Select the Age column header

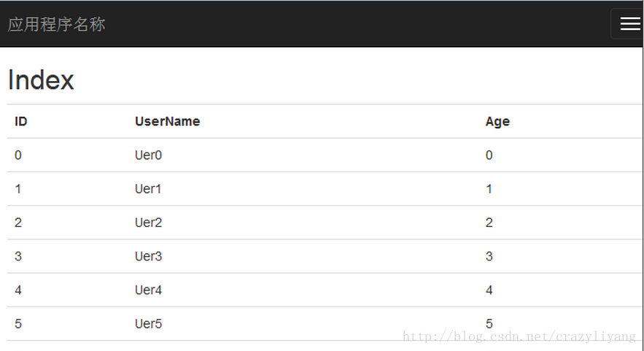coord(497,122)
